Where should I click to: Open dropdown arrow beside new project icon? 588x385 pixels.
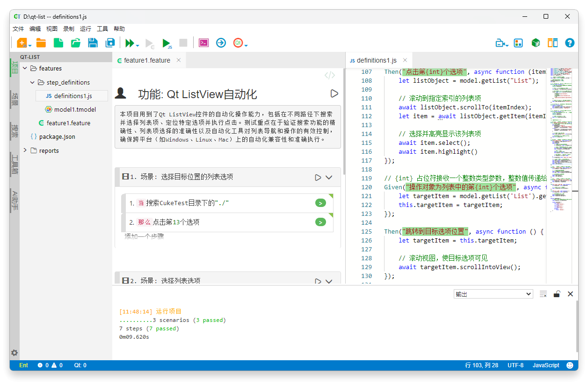coord(30,45)
